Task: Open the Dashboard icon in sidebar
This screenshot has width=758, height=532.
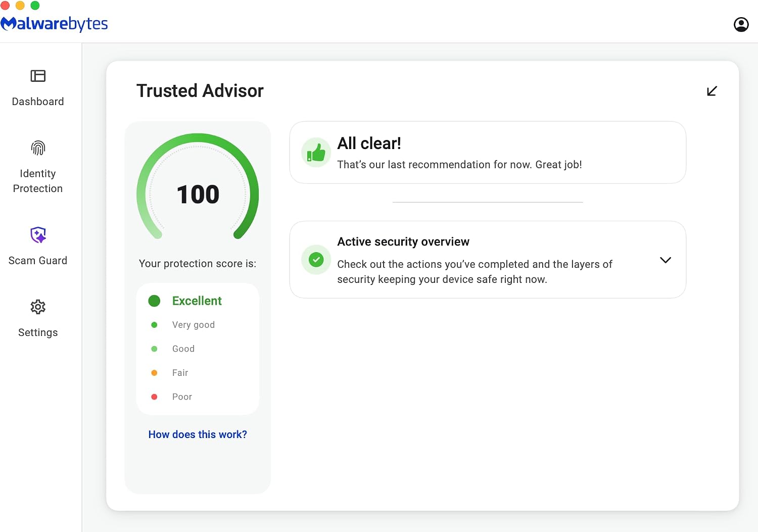Action: pyautogui.click(x=38, y=76)
